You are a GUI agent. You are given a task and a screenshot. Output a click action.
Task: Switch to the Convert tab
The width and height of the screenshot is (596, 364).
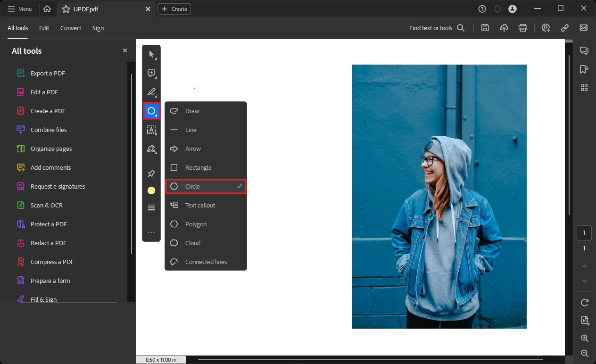point(70,28)
